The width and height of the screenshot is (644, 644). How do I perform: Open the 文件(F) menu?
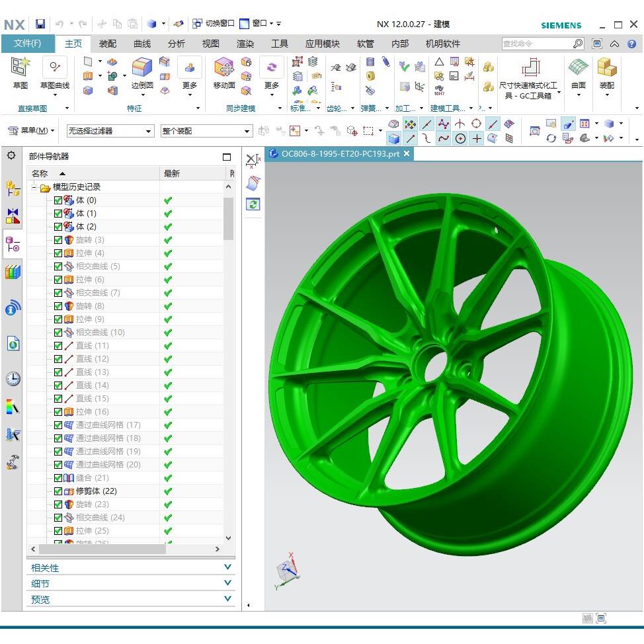[x=28, y=44]
